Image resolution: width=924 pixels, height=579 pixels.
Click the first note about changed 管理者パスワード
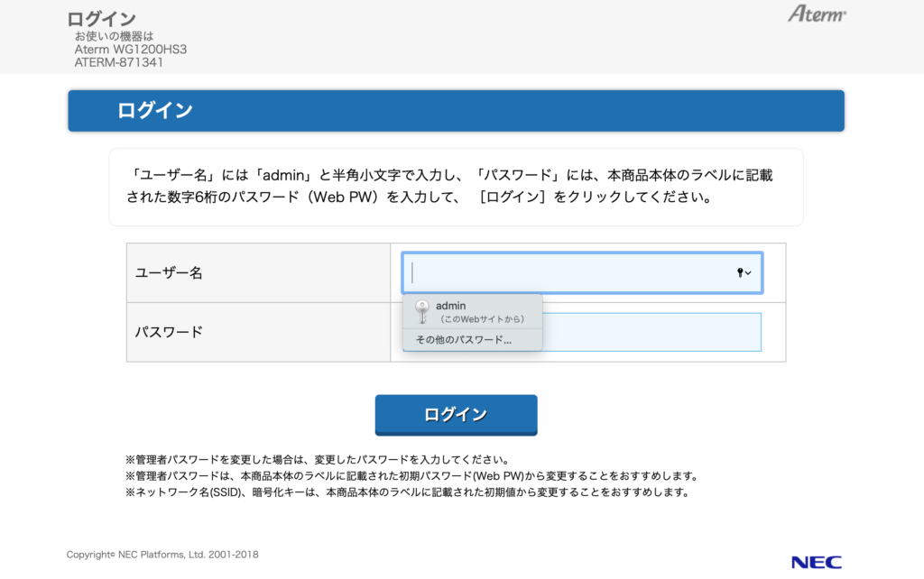pos(317,459)
